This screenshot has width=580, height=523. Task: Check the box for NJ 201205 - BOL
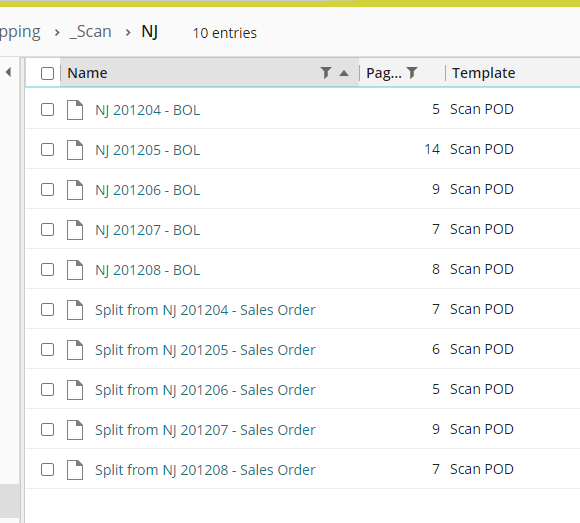coord(47,150)
